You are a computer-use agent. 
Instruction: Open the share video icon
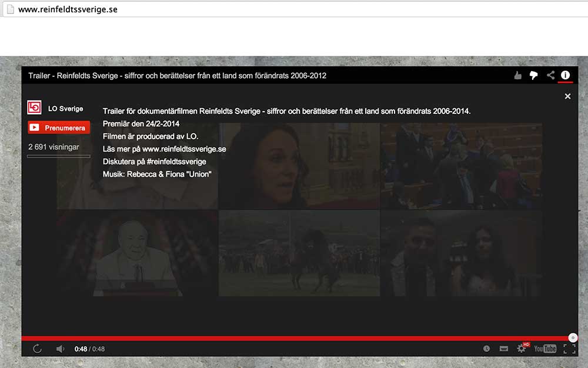pyautogui.click(x=550, y=75)
